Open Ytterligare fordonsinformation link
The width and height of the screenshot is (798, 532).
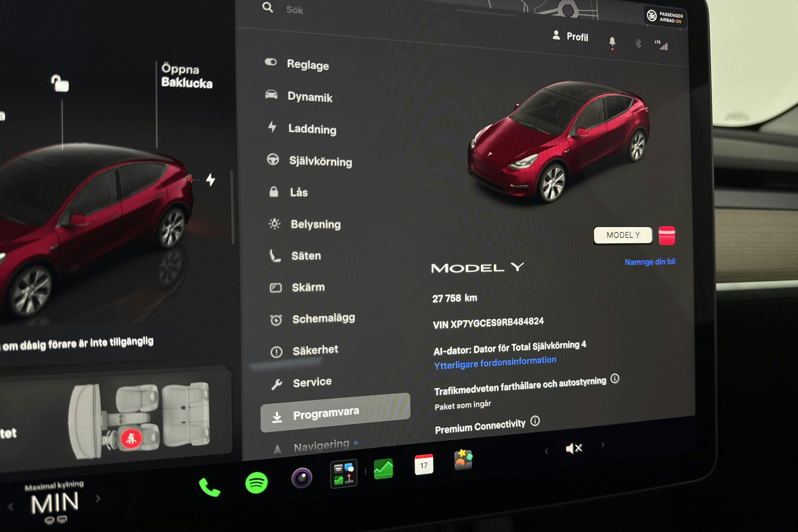pyautogui.click(x=495, y=362)
